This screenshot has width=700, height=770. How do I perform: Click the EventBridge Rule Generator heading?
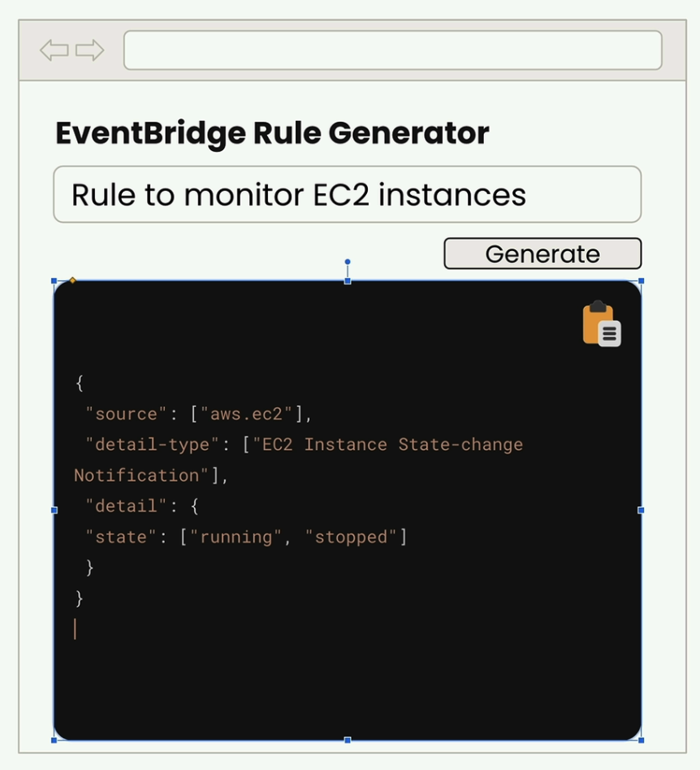click(x=272, y=133)
